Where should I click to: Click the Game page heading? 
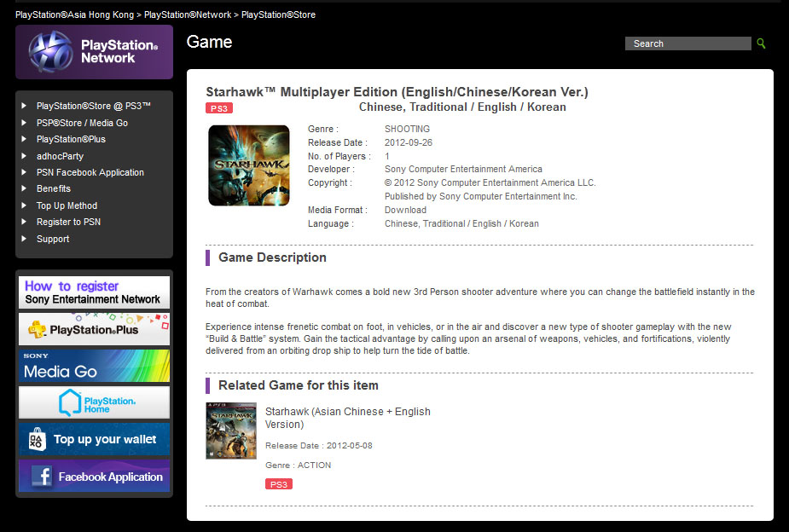tap(209, 42)
